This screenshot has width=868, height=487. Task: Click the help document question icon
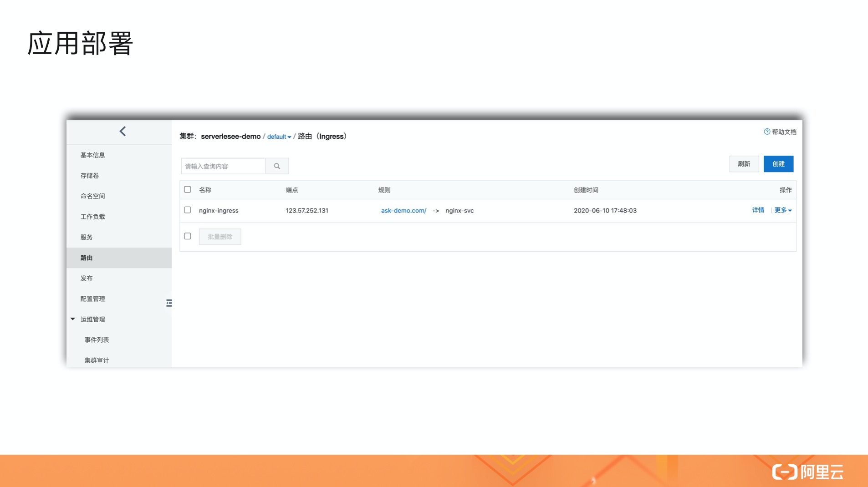(x=767, y=132)
